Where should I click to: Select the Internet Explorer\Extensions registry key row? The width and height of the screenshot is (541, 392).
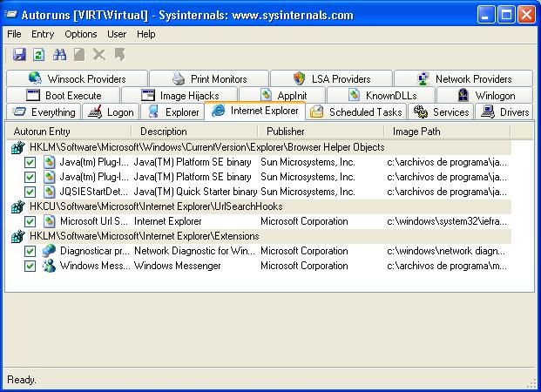pyautogui.click(x=259, y=236)
